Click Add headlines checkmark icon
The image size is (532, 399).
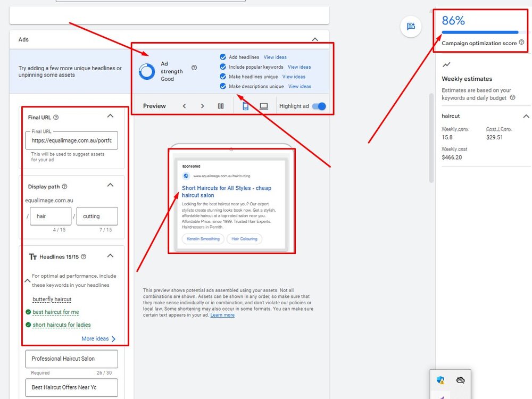[223, 57]
